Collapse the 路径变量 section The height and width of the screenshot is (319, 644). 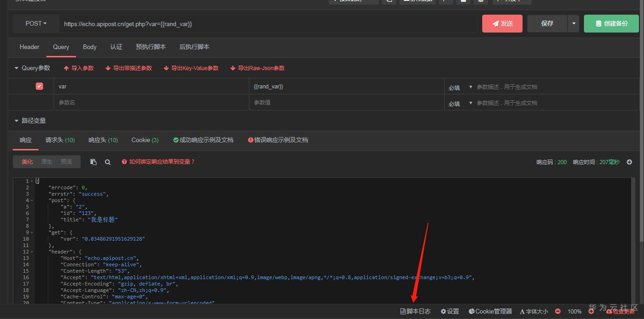tap(17, 121)
